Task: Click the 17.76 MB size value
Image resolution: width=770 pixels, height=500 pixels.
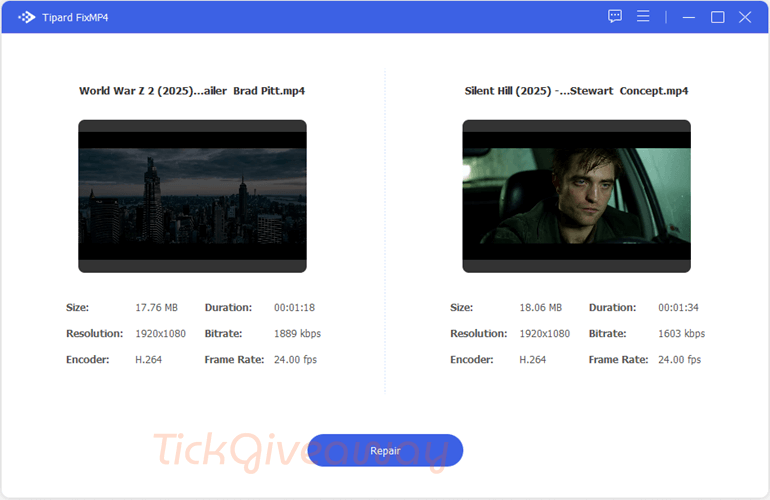Action: click(x=157, y=307)
